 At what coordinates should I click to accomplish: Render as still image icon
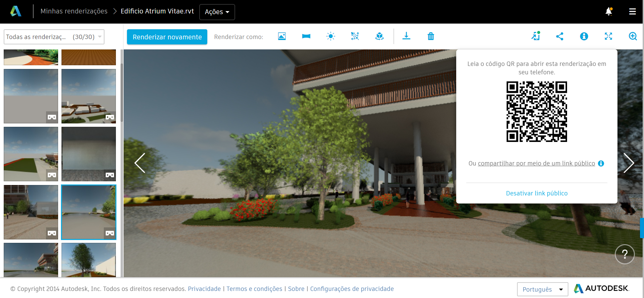tap(282, 36)
